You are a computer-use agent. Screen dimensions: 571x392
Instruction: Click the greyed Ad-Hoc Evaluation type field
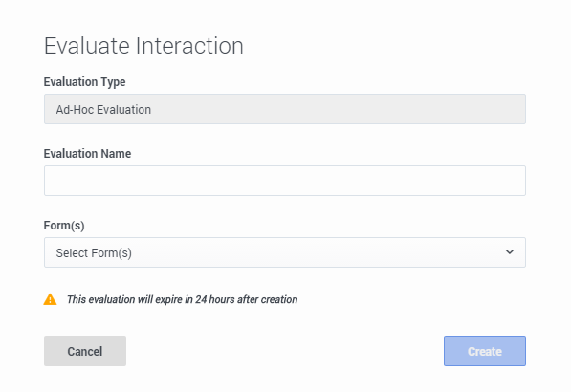click(x=285, y=109)
